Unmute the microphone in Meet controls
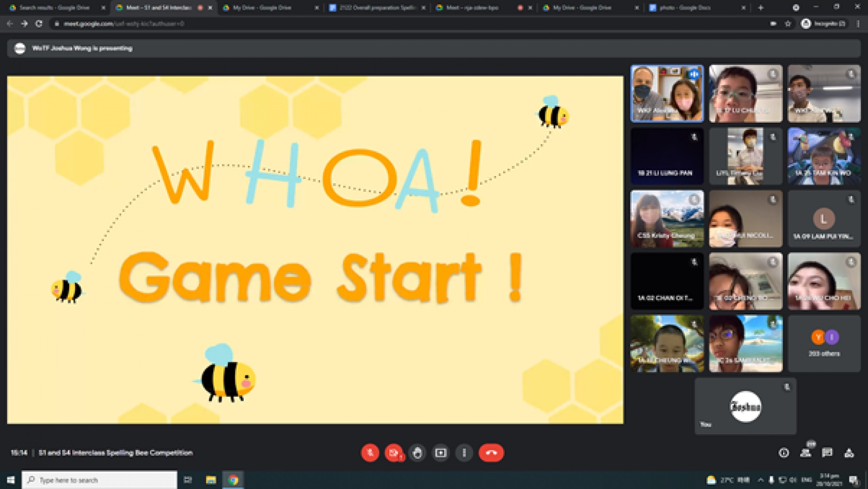This screenshot has height=489, width=868. point(370,453)
